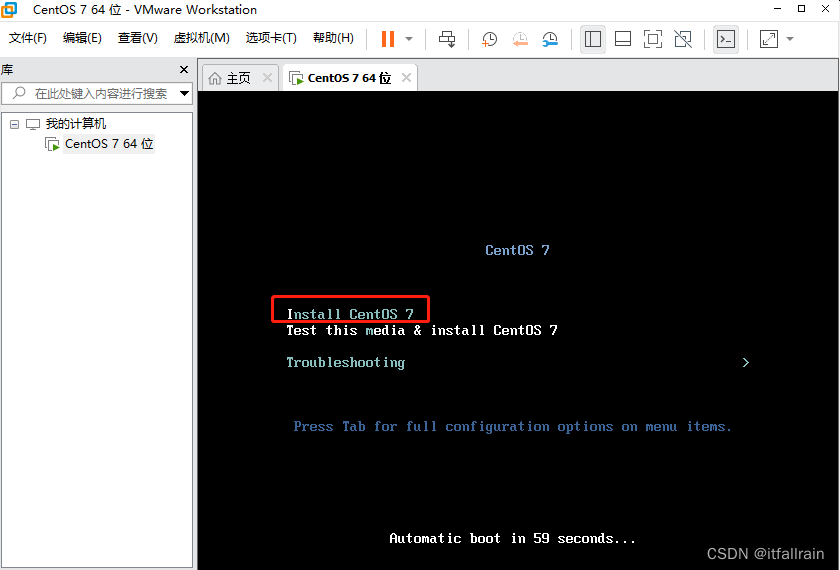
Task: Toggle the thumbnail bar view icon
Action: 622,39
